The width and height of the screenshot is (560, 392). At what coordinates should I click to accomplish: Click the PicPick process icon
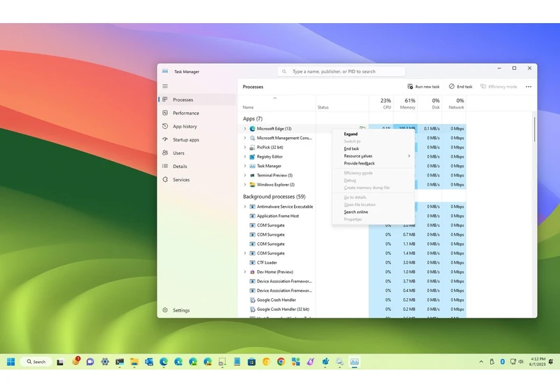click(x=252, y=147)
